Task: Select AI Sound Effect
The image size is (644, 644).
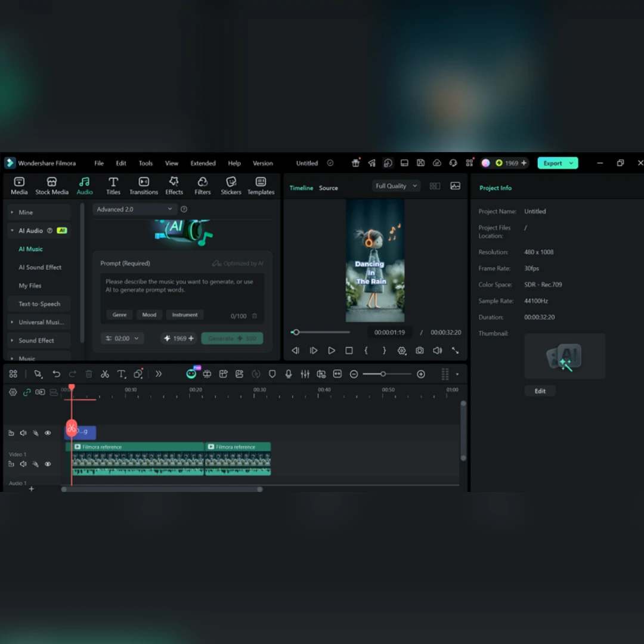Action: pos(40,267)
